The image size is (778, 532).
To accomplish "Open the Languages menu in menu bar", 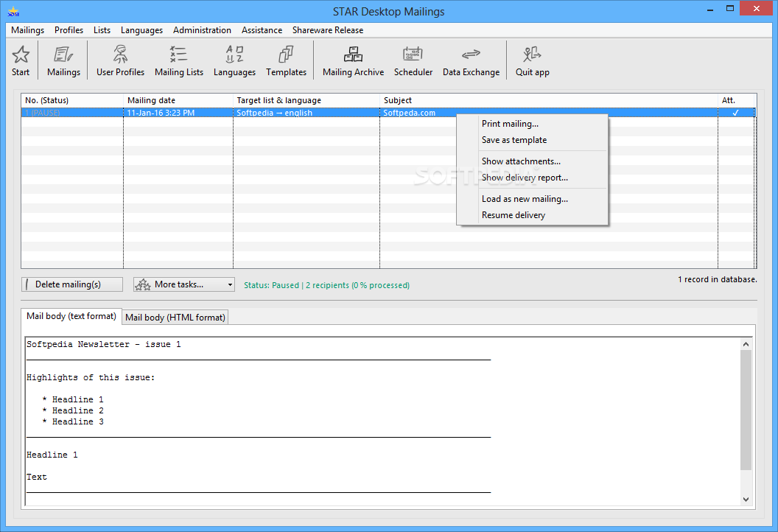I will pos(142,30).
